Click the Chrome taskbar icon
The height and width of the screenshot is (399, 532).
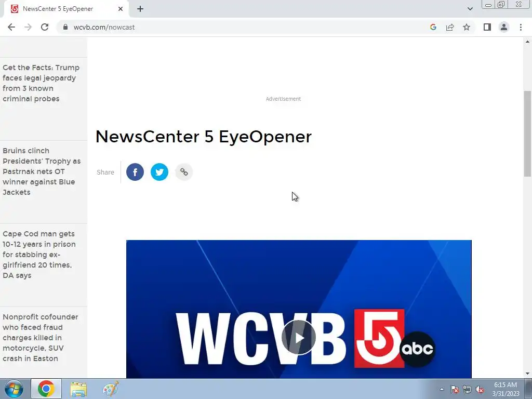(46, 389)
